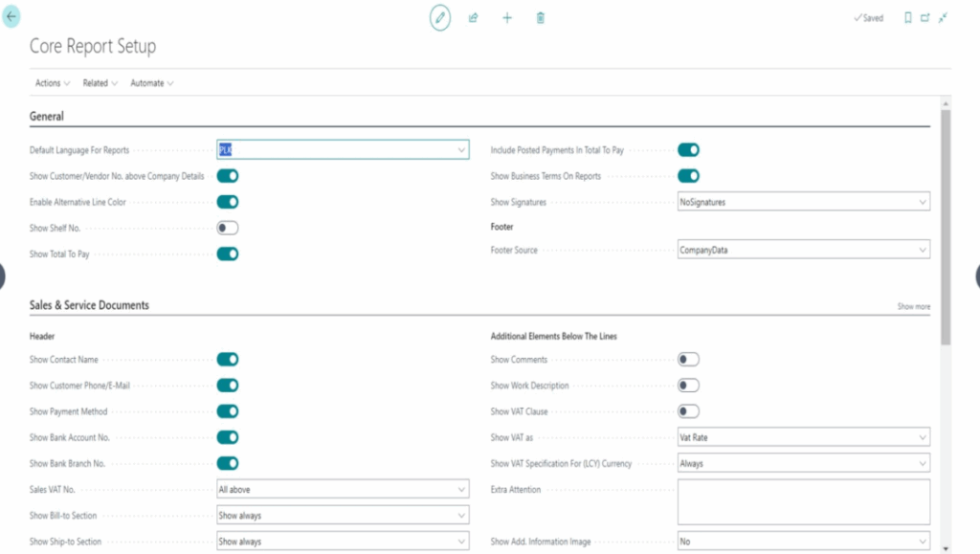
Task: Turn on Show Comments toggle
Action: point(688,360)
